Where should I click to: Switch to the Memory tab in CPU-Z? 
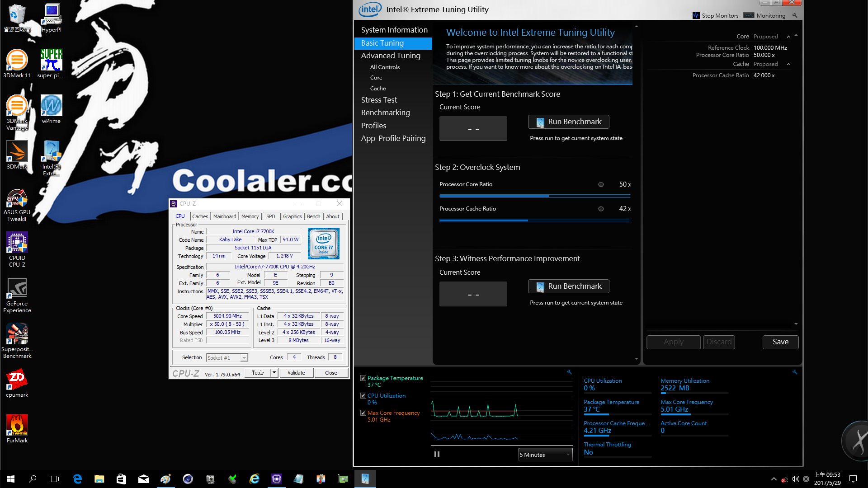click(x=250, y=216)
